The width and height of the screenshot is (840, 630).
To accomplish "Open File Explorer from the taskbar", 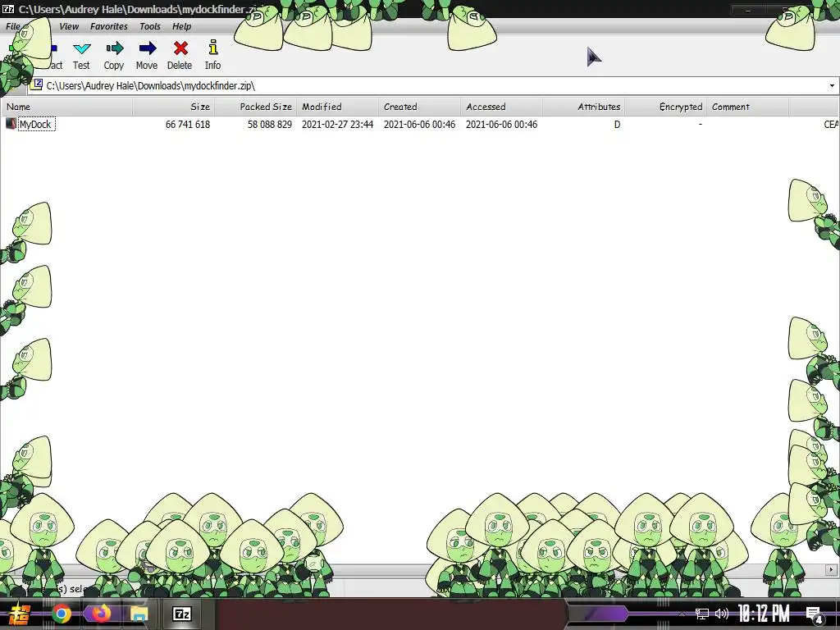I will tap(139, 614).
